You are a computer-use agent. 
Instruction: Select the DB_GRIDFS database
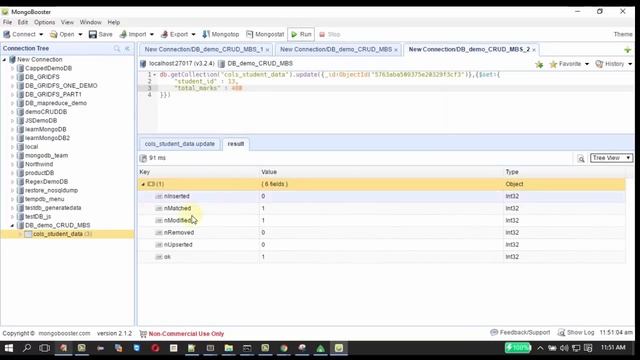pyautogui.click(x=42, y=77)
